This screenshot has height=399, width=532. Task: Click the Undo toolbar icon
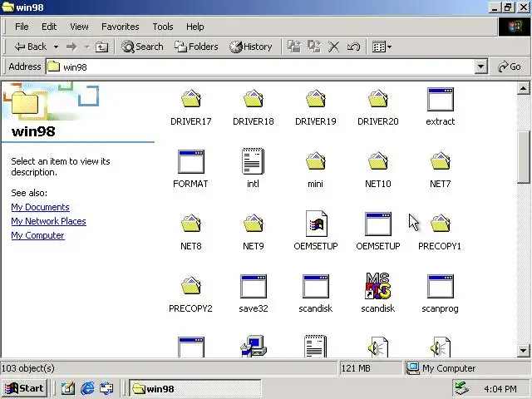tap(353, 47)
